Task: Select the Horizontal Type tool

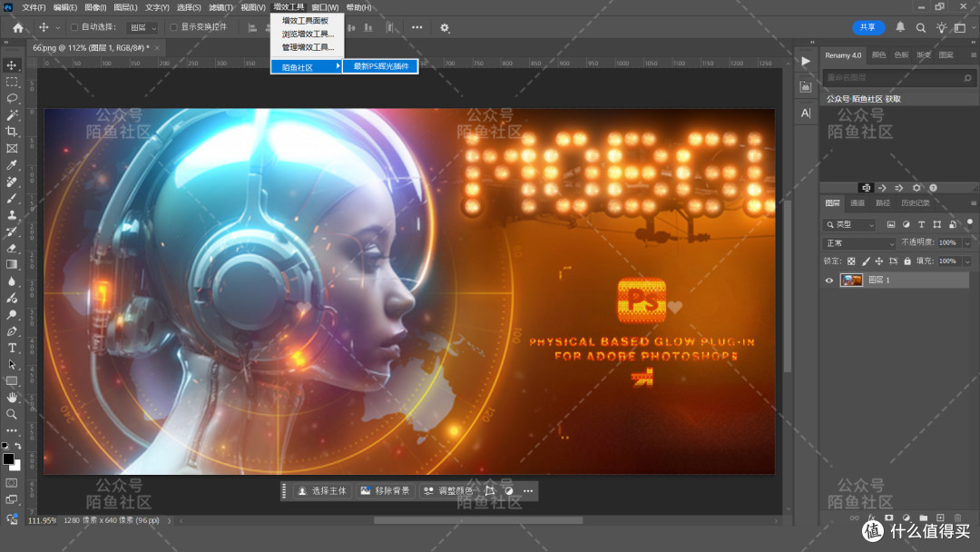Action: [x=12, y=348]
